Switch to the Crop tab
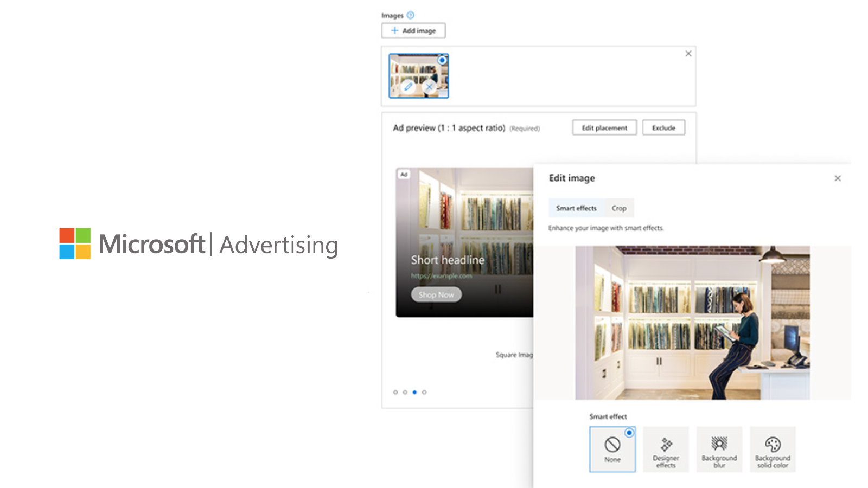This screenshot has height=488, width=868. click(x=619, y=208)
